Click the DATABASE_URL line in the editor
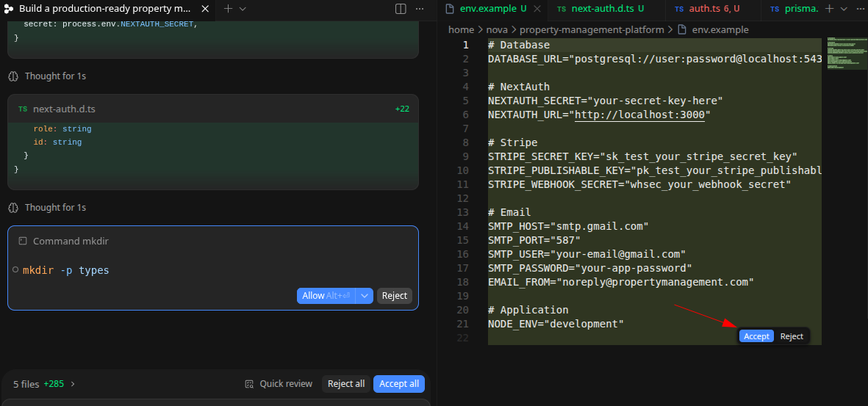 (654, 59)
